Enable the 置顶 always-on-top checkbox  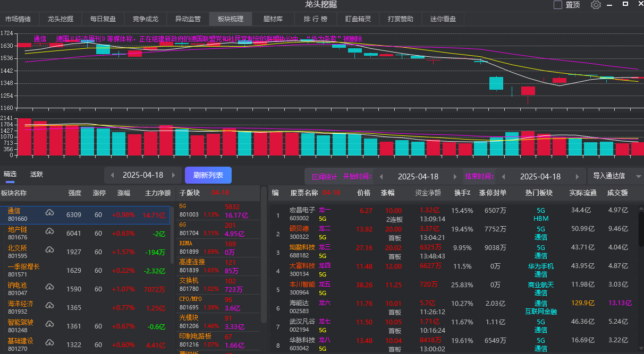click(x=558, y=5)
